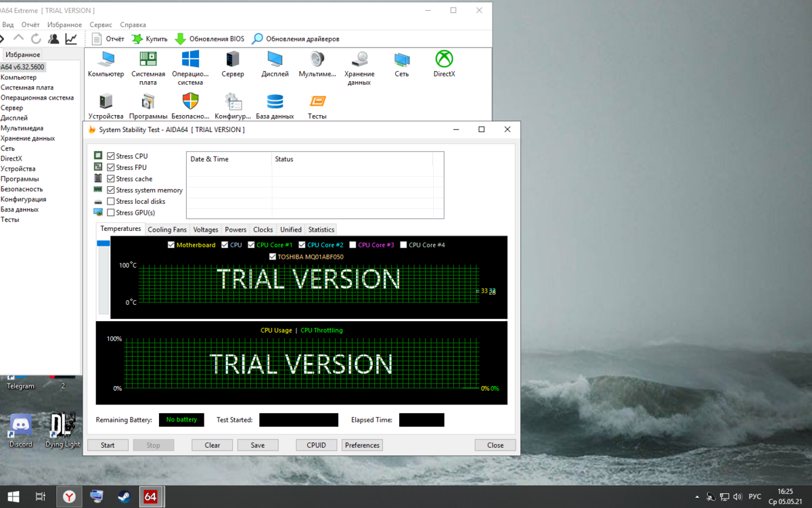Switch to Clocks tab
This screenshot has height=508, width=812.
[x=263, y=230]
